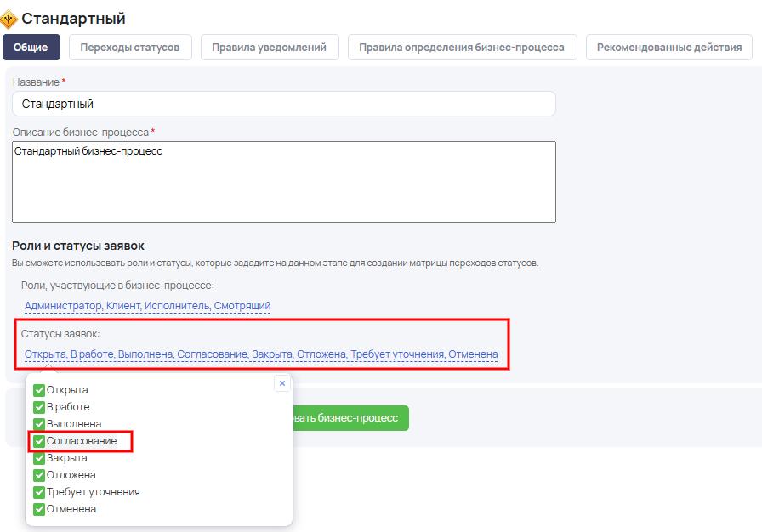The width and height of the screenshot is (762, 532).
Task: Uncheck the Открыта status checkbox
Action: (39, 390)
